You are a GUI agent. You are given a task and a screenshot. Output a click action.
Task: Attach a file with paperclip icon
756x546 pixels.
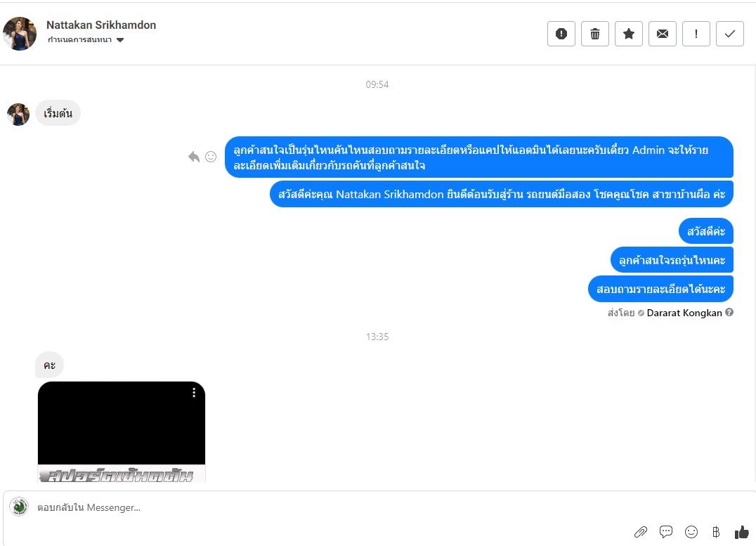[x=640, y=532]
